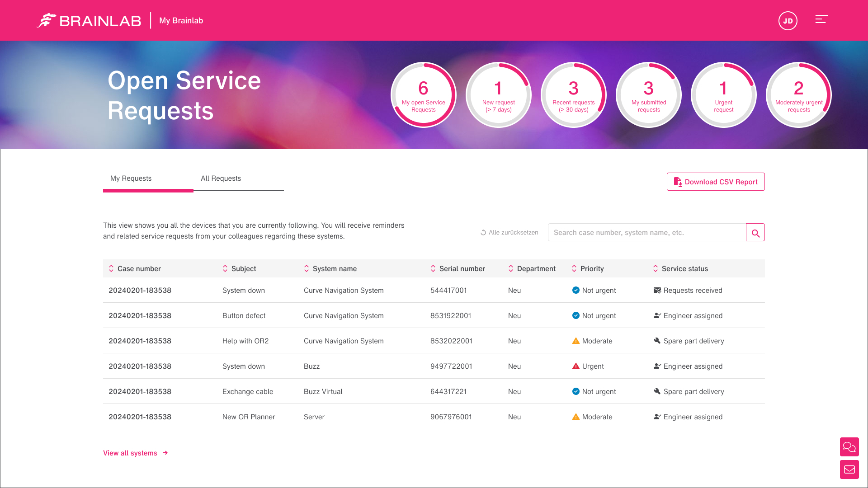Viewport: 868px width, 488px height.
Task: Click the Moderate warning icon for Help with OR2
Action: pyautogui.click(x=576, y=341)
